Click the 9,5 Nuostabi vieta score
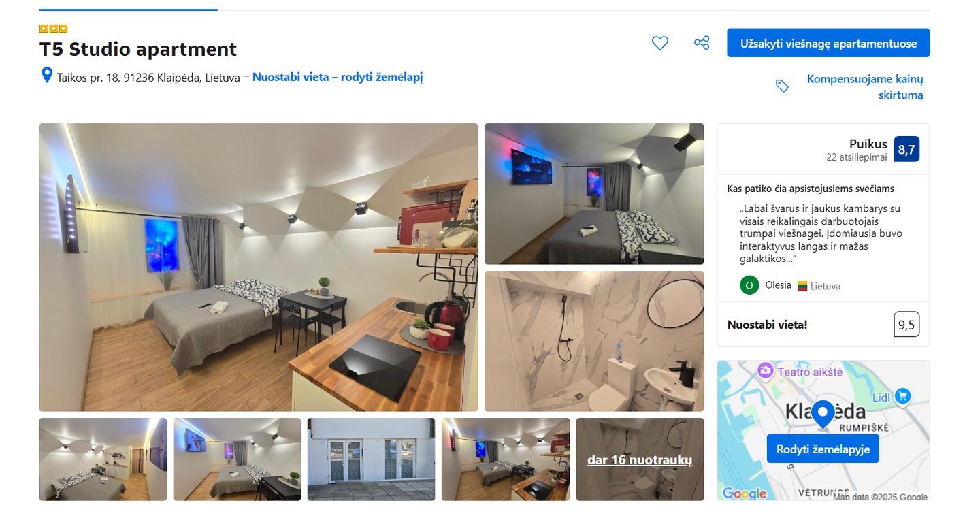The height and width of the screenshot is (520, 980). (x=906, y=325)
